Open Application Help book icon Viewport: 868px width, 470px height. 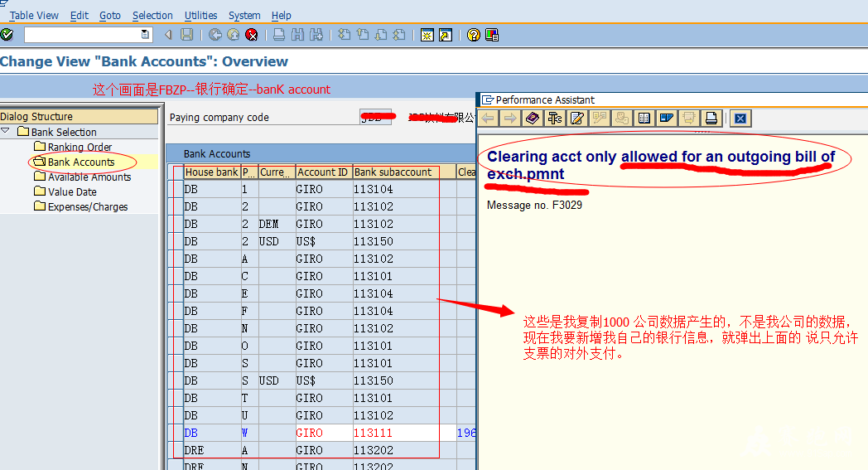click(x=533, y=118)
